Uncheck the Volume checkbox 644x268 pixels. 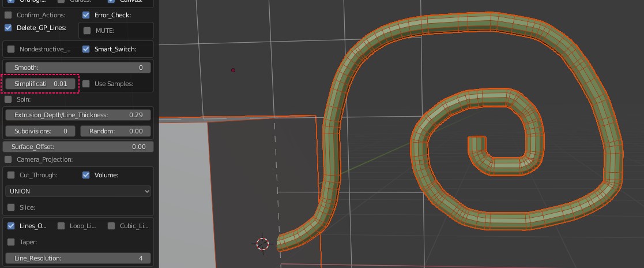86,175
